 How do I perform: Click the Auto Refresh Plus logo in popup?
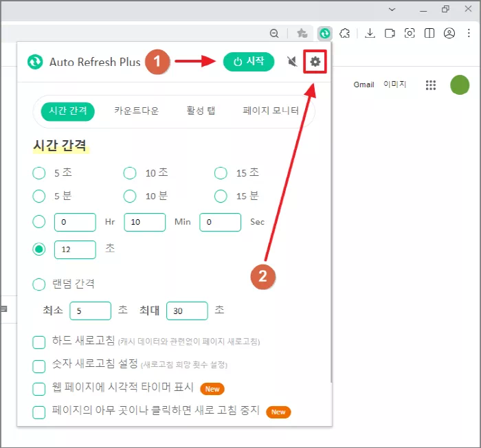coord(35,62)
